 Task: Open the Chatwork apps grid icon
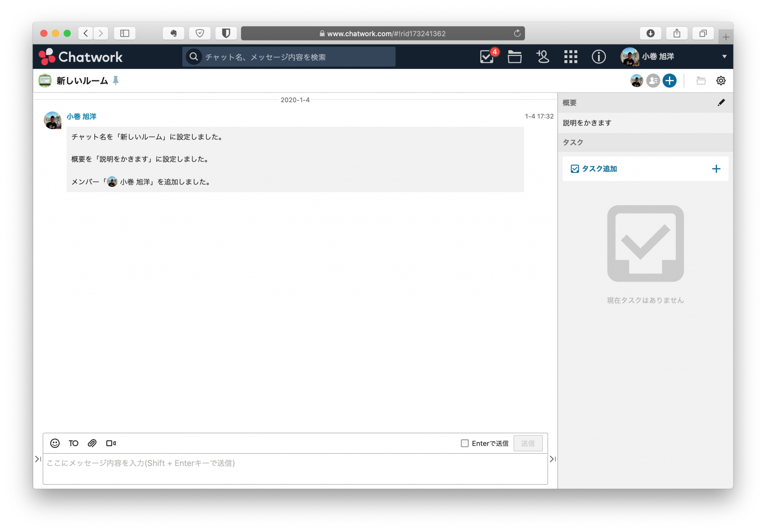[x=571, y=57]
